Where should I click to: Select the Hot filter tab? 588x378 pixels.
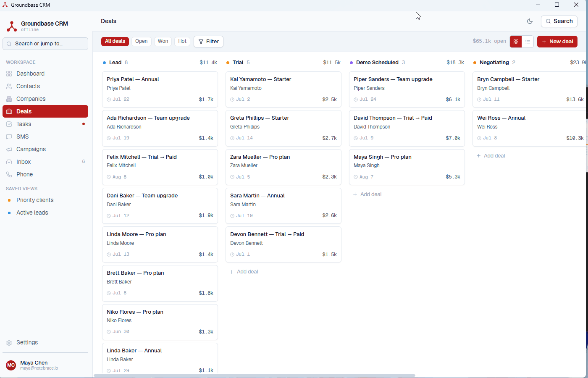(x=182, y=41)
